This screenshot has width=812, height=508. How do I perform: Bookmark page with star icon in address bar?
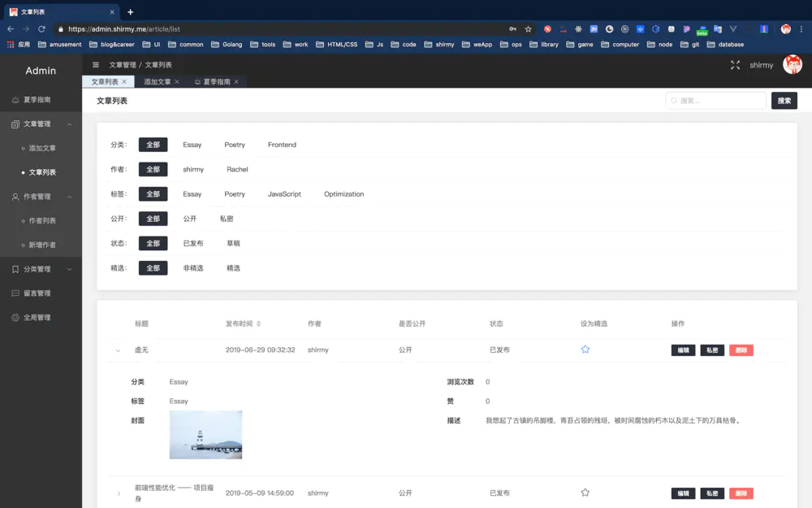529,29
